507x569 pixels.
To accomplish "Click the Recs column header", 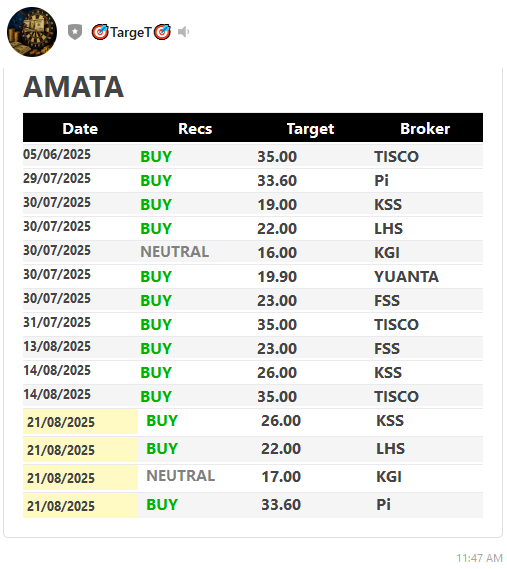I will pos(195,128).
